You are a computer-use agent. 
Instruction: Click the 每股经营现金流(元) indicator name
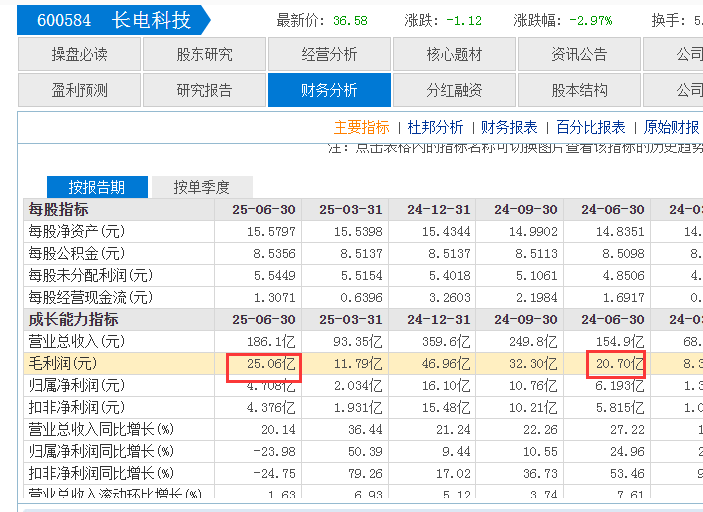(91, 297)
